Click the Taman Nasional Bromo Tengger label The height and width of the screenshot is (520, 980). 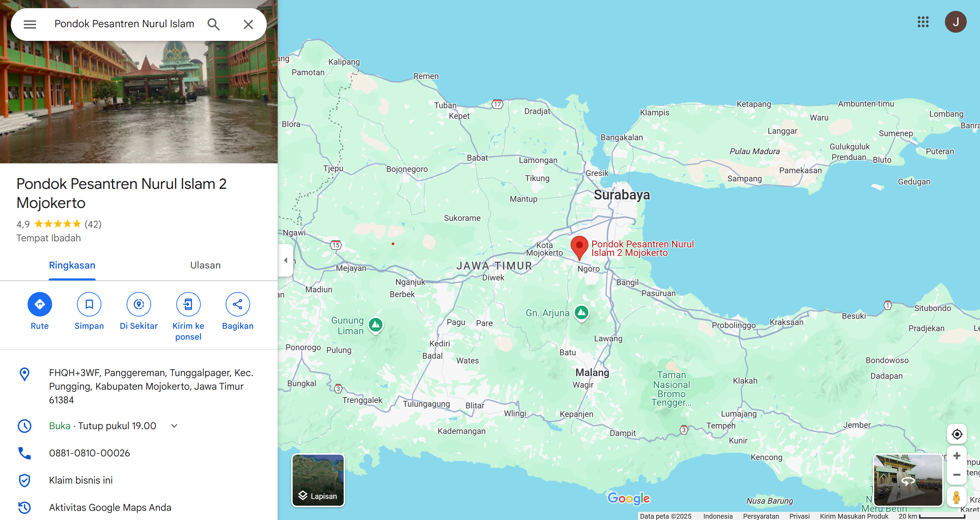[x=671, y=388]
